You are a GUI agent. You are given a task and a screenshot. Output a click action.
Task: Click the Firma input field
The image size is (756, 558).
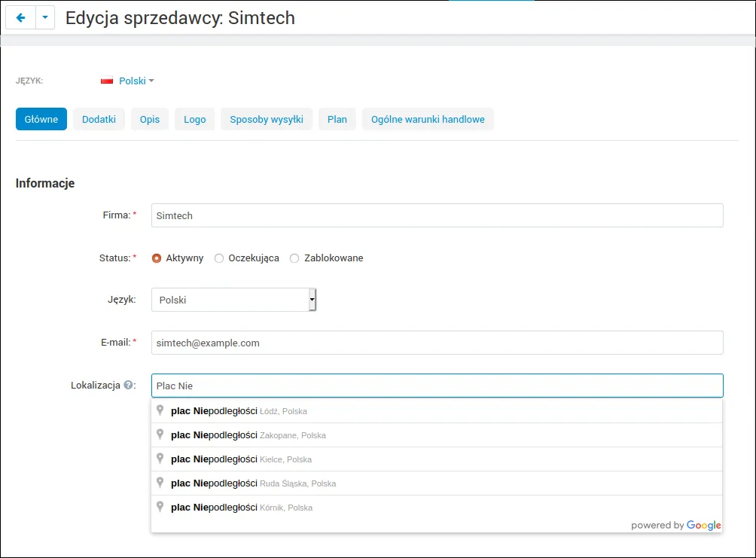(x=437, y=215)
